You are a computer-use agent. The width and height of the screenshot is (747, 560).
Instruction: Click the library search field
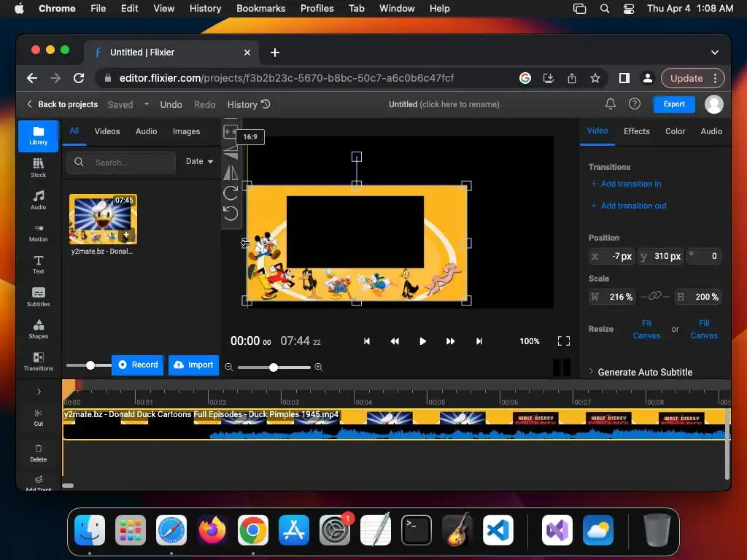pyautogui.click(x=122, y=163)
